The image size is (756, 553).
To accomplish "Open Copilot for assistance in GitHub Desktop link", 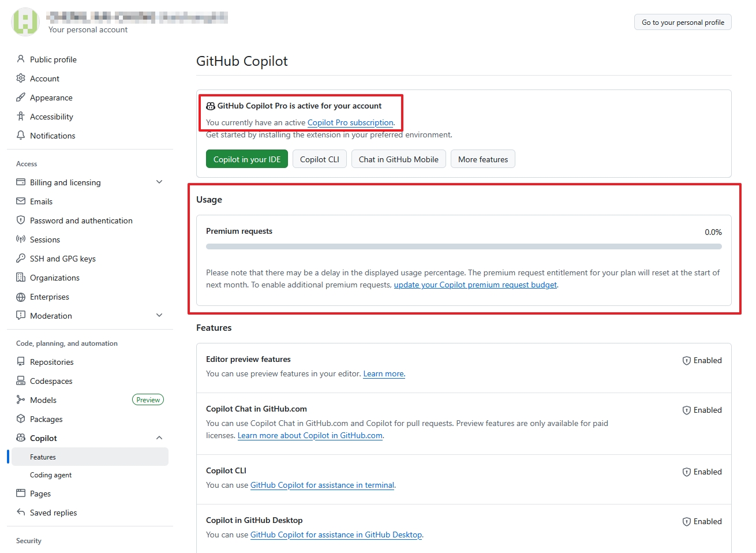I will (x=336, y=535).
